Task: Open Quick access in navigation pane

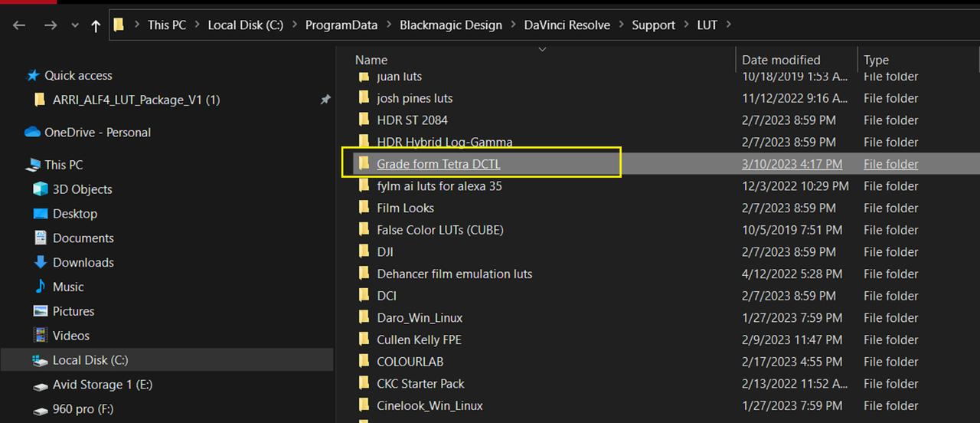Action: [78, 75]
